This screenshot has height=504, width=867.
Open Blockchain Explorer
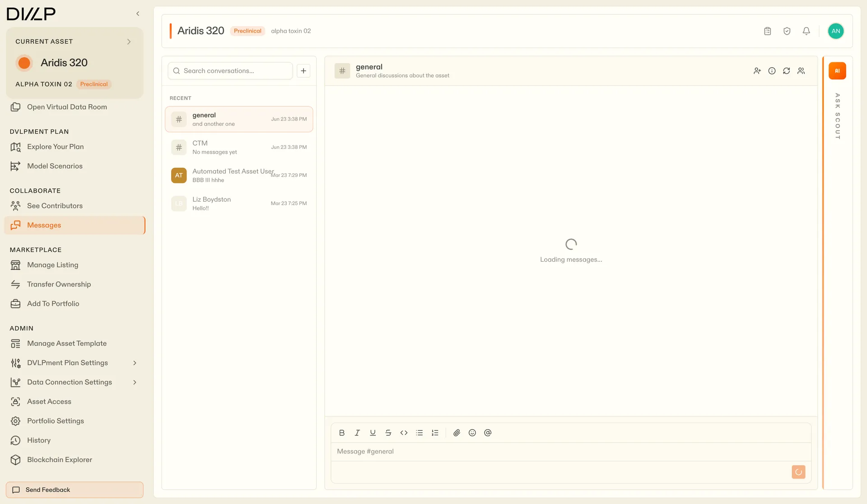(x=59, y=460)
